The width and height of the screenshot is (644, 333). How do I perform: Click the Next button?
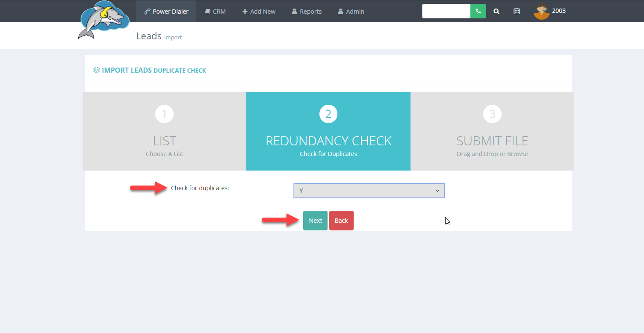315,221
